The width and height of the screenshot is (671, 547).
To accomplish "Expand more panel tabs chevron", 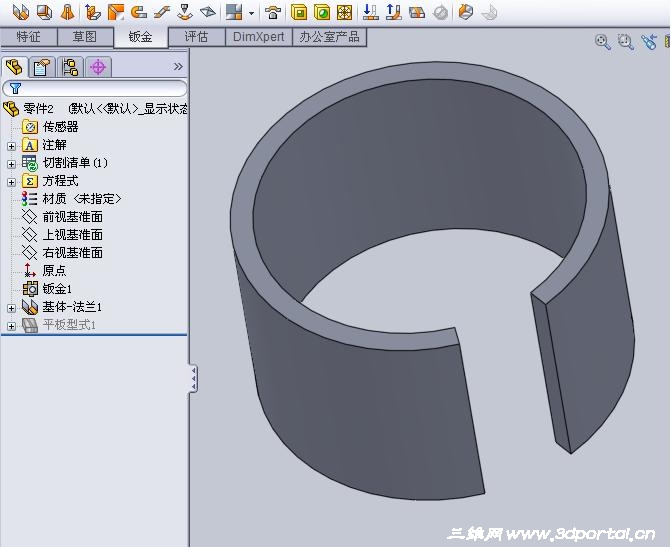I will pos(178,66).
